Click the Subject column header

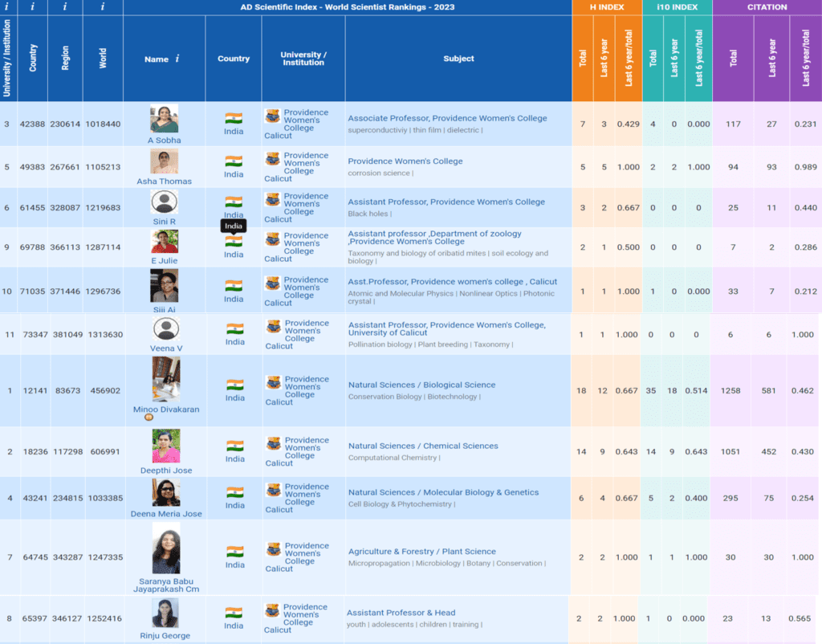[x=458, y=59]
